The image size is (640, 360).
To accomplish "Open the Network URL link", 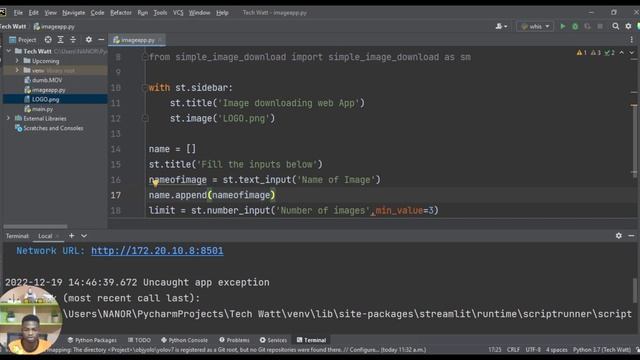I will coord(157,251).
